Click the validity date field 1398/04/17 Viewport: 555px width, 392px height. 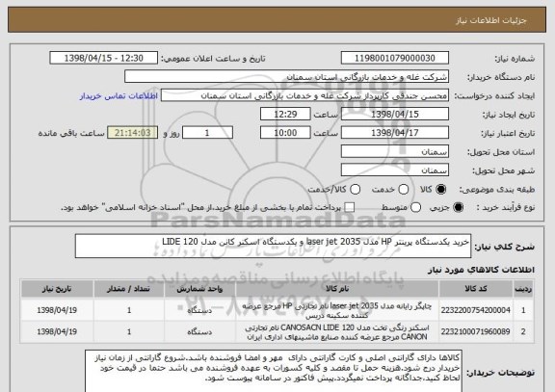pos(395,133)
